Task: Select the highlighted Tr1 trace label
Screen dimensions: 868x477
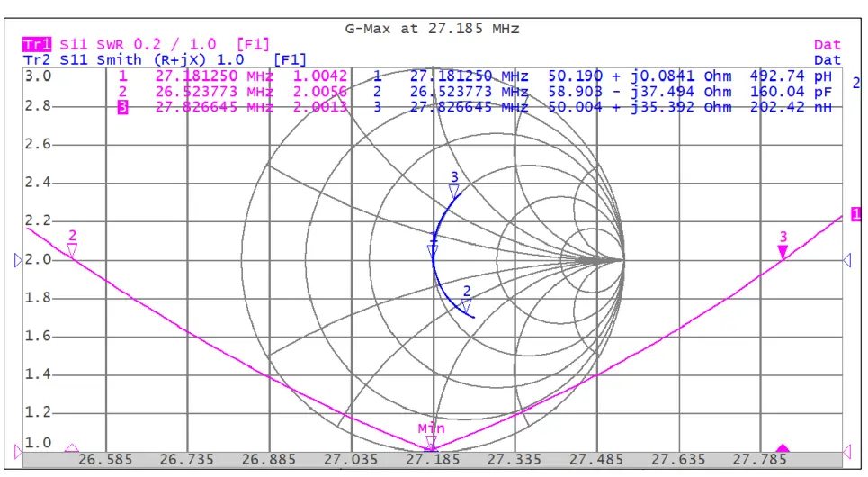Action: coord(37,44)
